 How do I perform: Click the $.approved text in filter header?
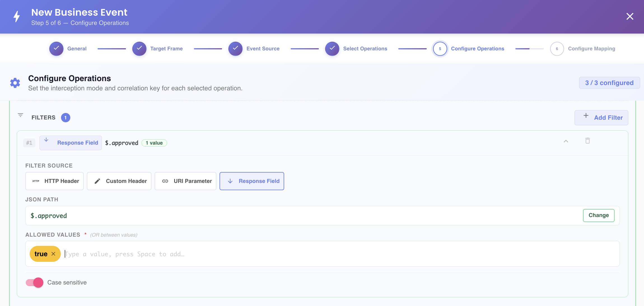point(122,143)
